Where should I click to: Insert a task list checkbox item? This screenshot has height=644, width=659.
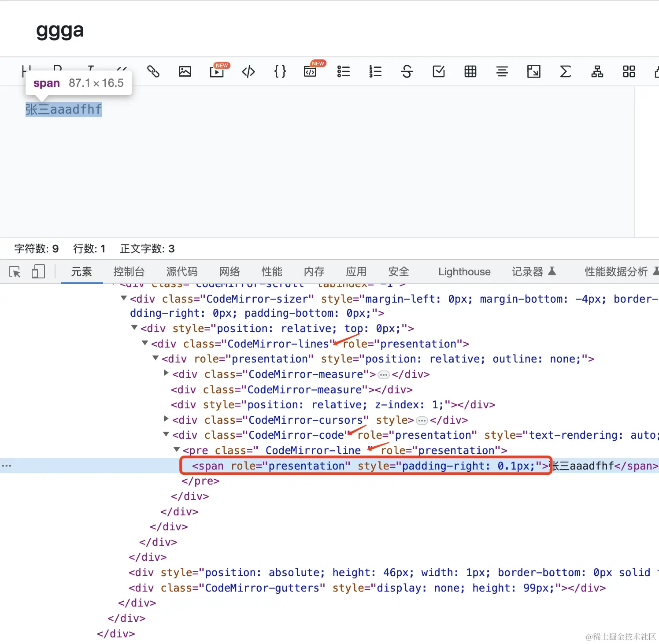click(439, 71)
